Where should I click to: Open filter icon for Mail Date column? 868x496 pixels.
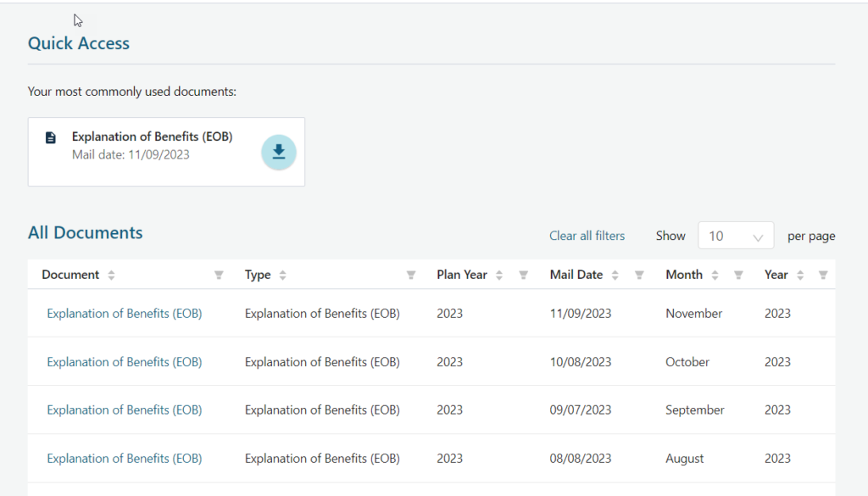[639, 275]
